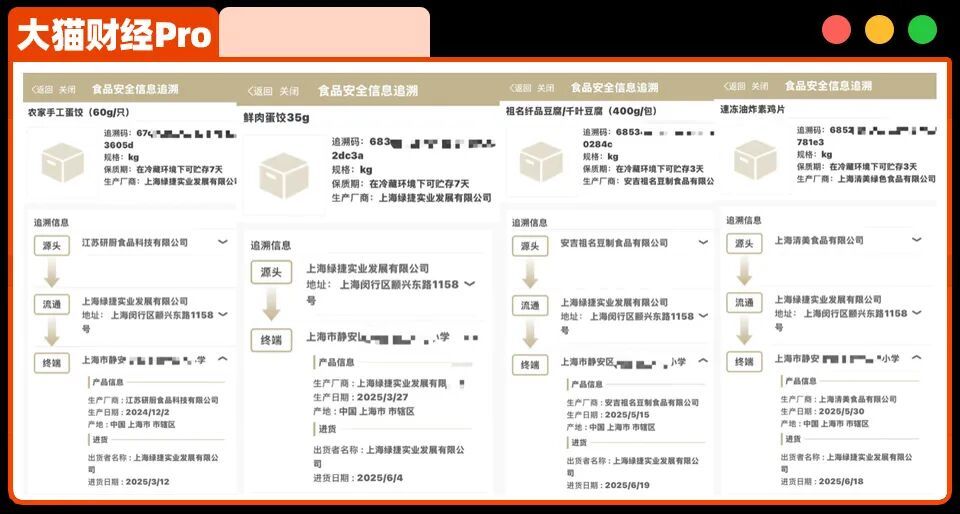This screenshot has height=514, width=960.
Task: Expand the 安吉祖名豆制食品有限公司 source row
Action: coord(703,242)
